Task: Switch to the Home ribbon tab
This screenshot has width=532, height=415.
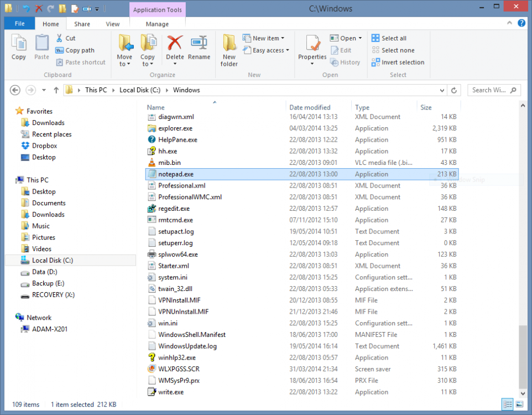Action: pyautogui.click(x=50, y=24)
